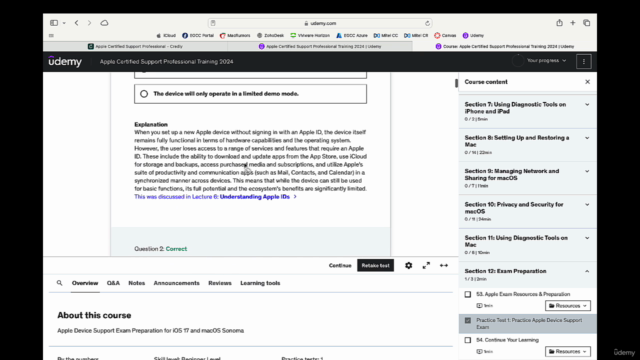Select the Learning tools tab
The image size is (640, 360).
pos(260,283)
